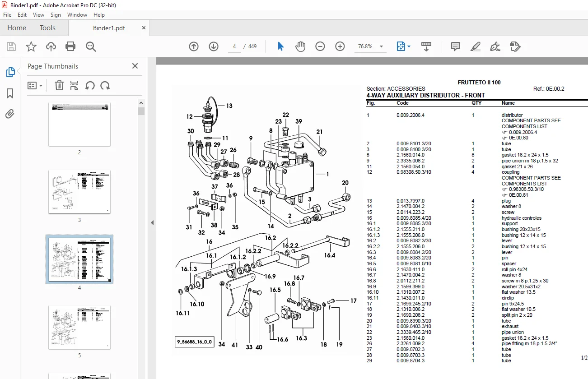Click part code 0.009.2006.4 in row 1

point(411,115)
